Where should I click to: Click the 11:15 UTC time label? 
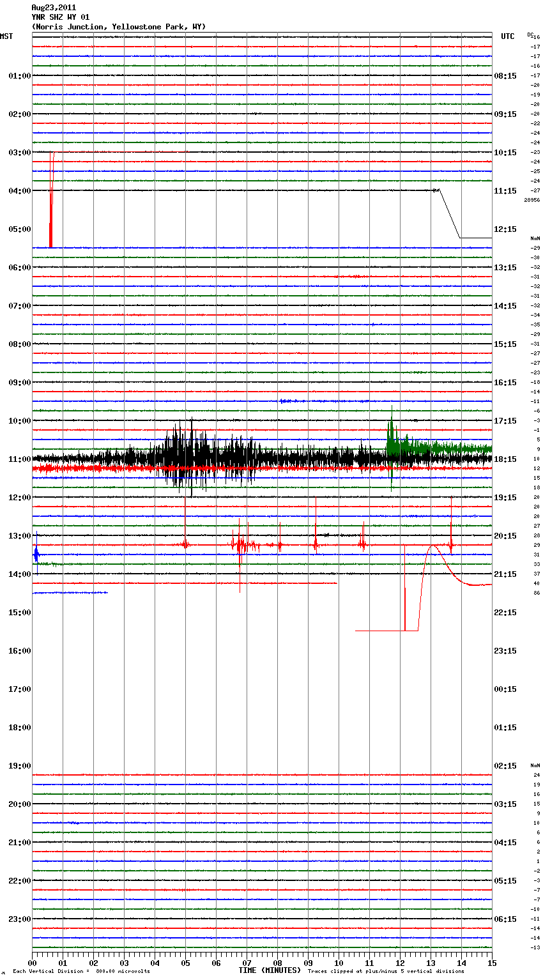tap(505, 191)
